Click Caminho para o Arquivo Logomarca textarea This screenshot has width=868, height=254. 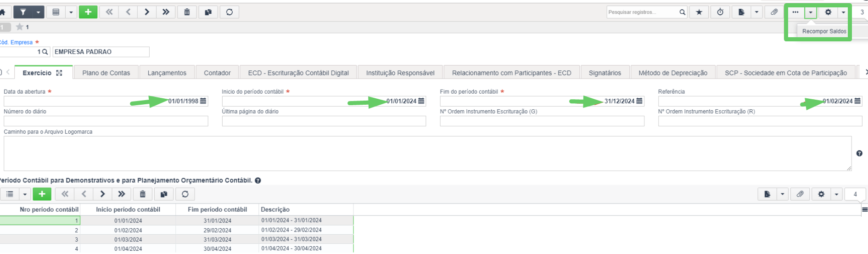coord(427,153)
